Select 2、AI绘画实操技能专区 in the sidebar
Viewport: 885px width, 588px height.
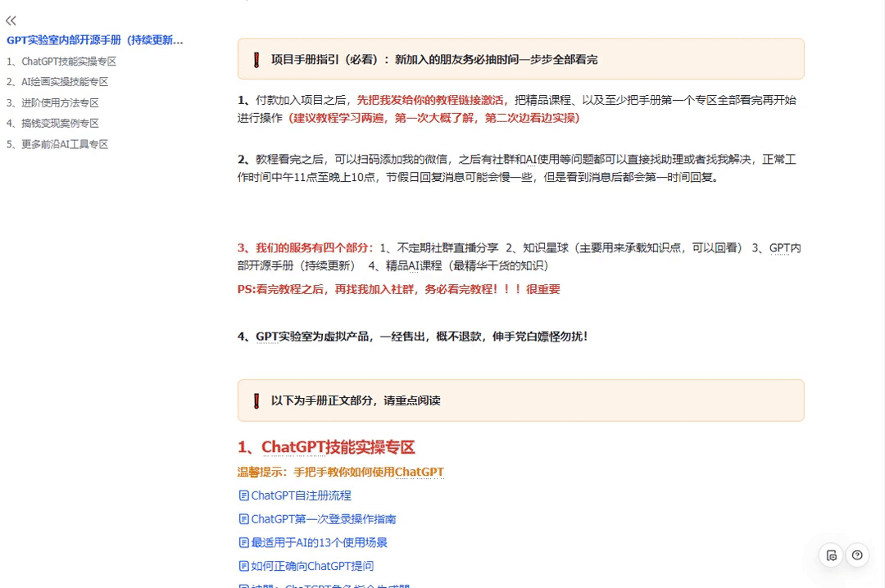pos(59,81)
